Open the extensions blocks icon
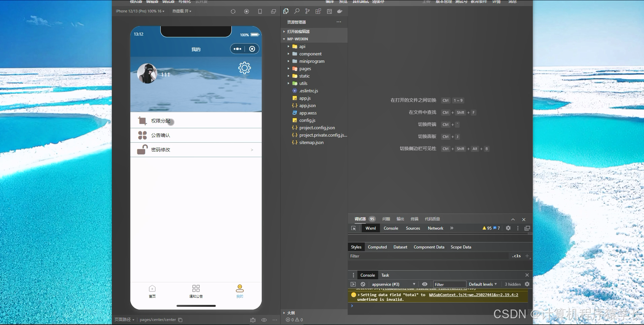Image resolution: width=644 pixels, height=325 pixels. (318, 11)
